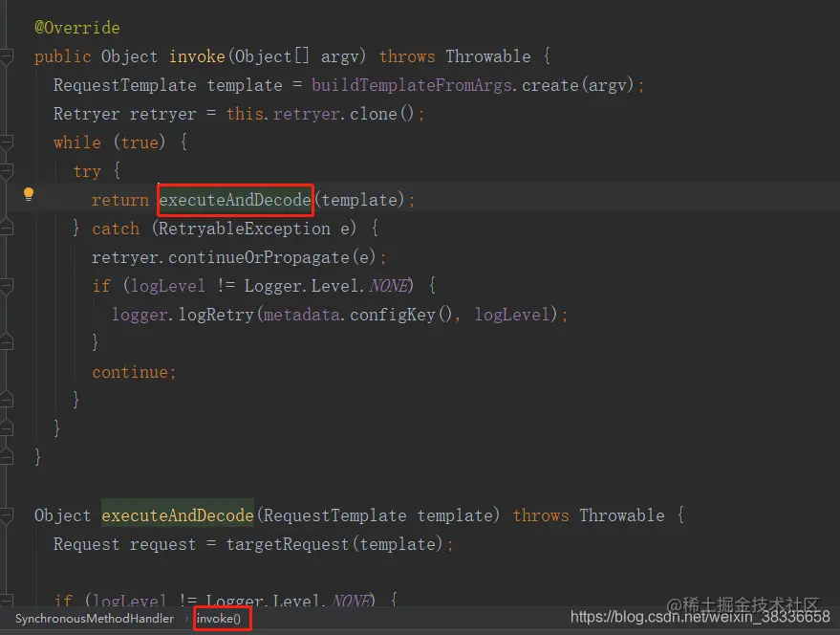Click executeAndDecode in the method declaration
Viewport: 840px width, 635px height.
[x=178, y=515]
